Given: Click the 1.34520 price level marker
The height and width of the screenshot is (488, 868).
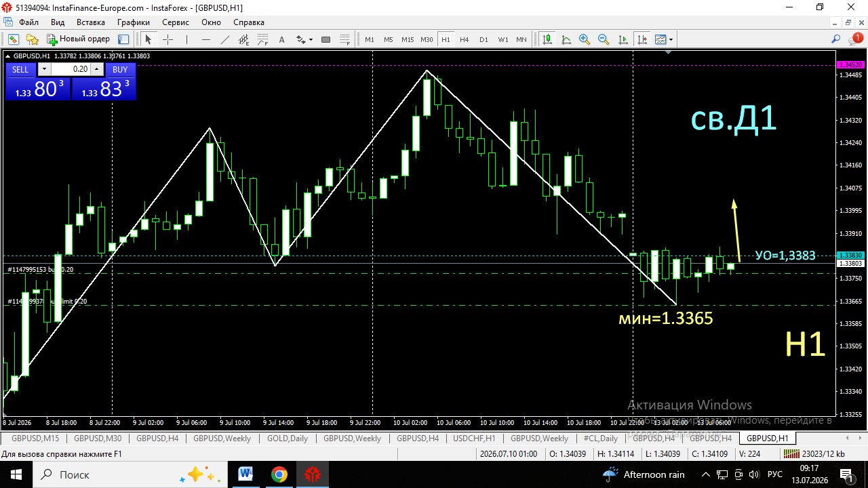Looking at the screenshot, I should 850,64.
